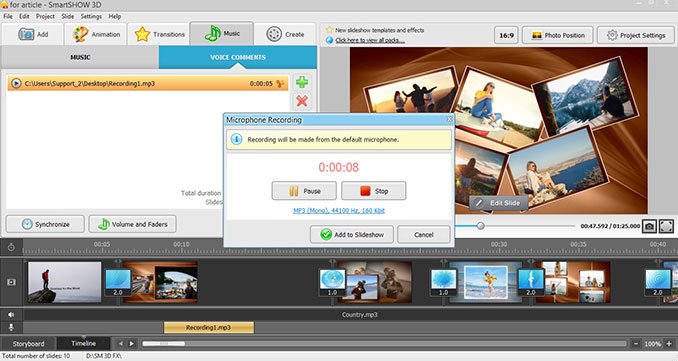Viewport: 678px width, 361px height.
Task: Open the Settings menu
Action: 91,16
